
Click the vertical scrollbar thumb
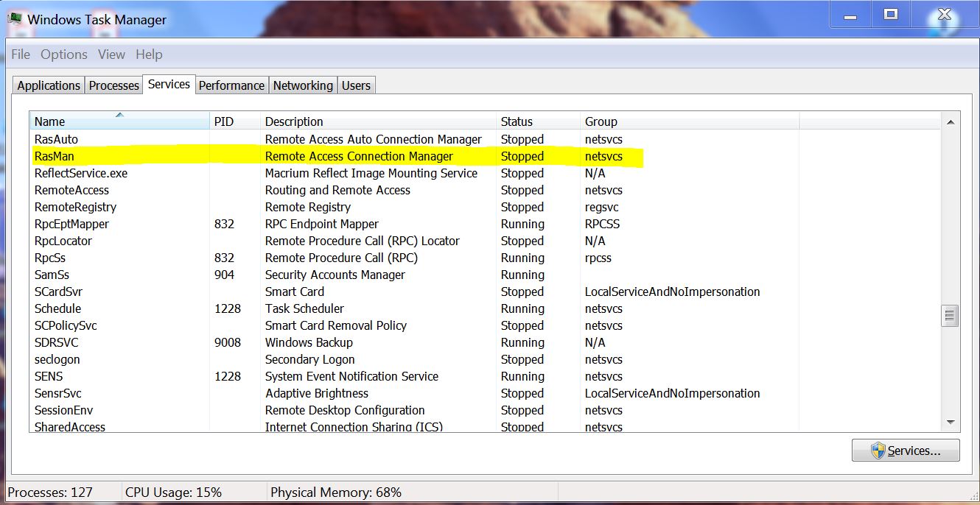click(950, 316)
